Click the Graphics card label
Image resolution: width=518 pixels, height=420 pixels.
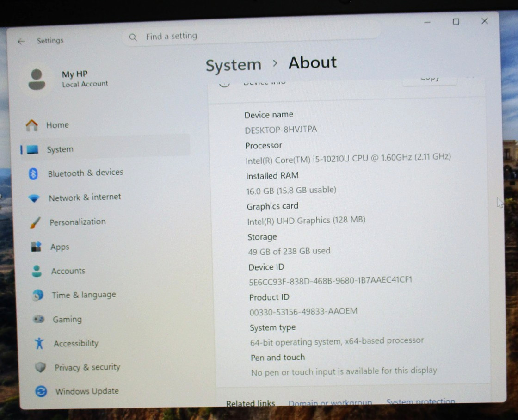pyautogui.click(x=272, y=206)
